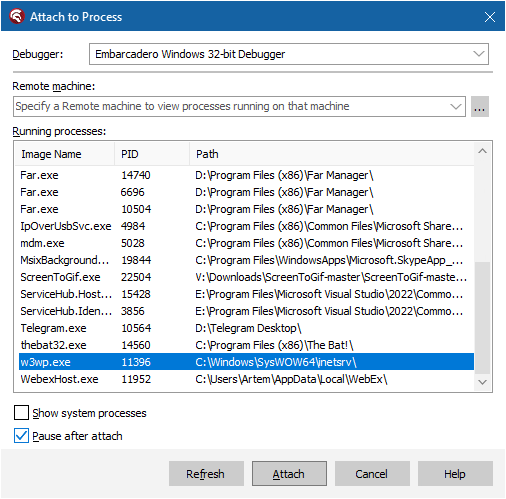Select Far.exe with PID 6696
Image resolution: width=506 pixels, height=499 pixels.
coord(246,192)
